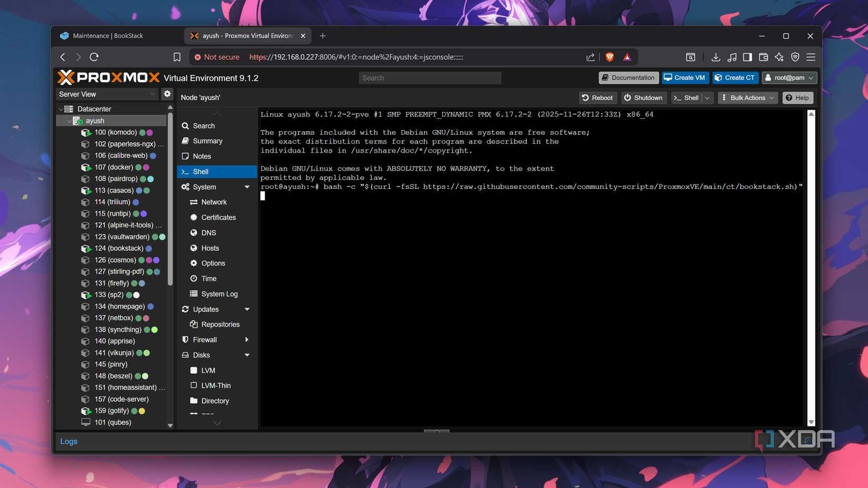Open the Server View dropdown
The width and height of the screenshot is (868, 488).
[x=106, y=94]
